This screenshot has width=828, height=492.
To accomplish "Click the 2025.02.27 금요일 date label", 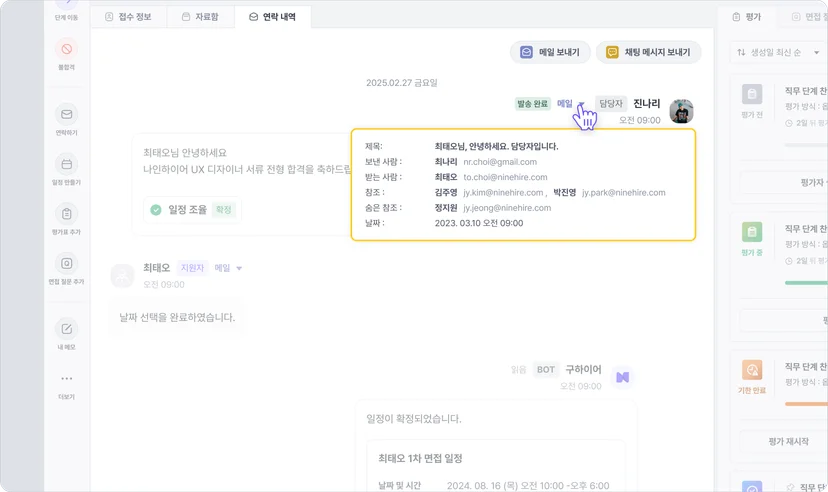I will 402,83.
